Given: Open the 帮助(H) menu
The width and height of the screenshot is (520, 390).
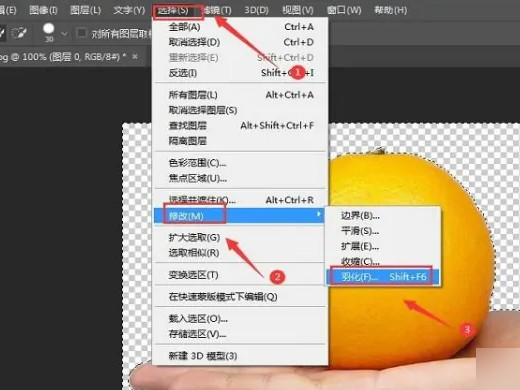Looking at the screenshot, I should [x=390, y=10].
